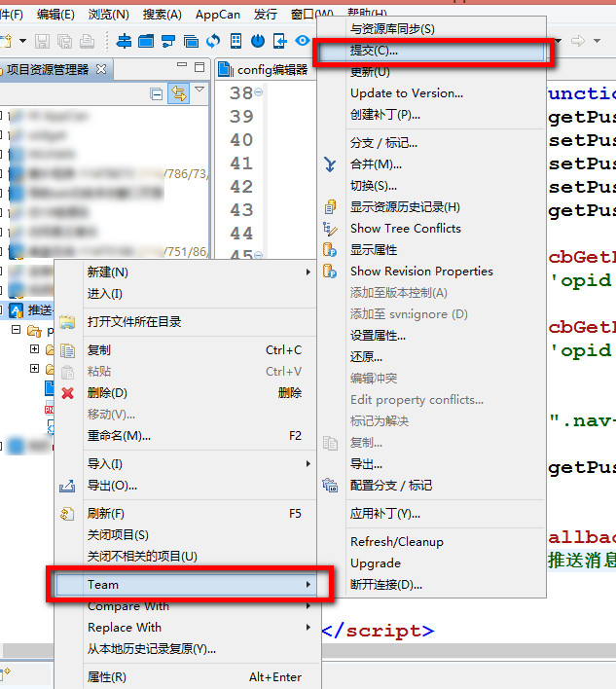Image resolution: width=616 pixels, height=689 pixels.
Task: Click the Save All toolbar icon
Action: [x=64, y=41]
